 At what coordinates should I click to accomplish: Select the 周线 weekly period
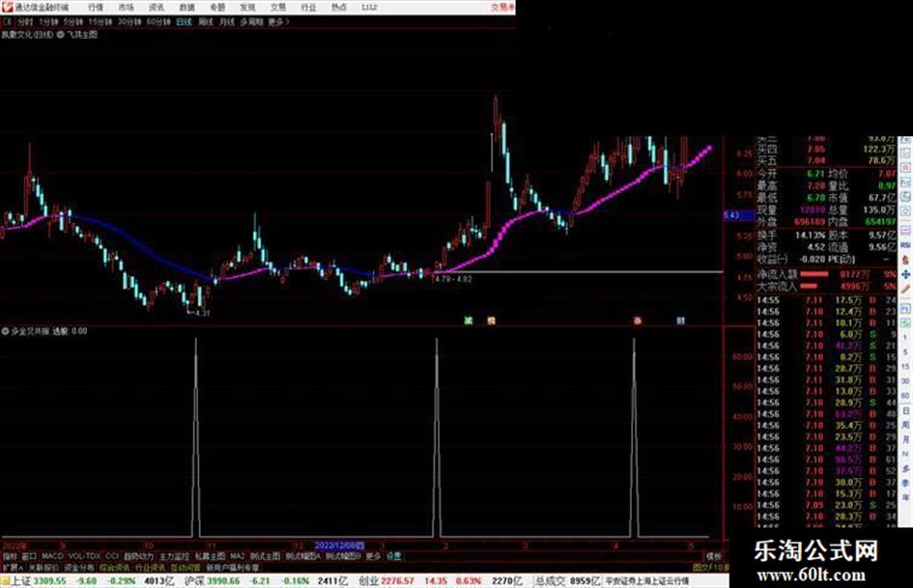coord(206,22)
